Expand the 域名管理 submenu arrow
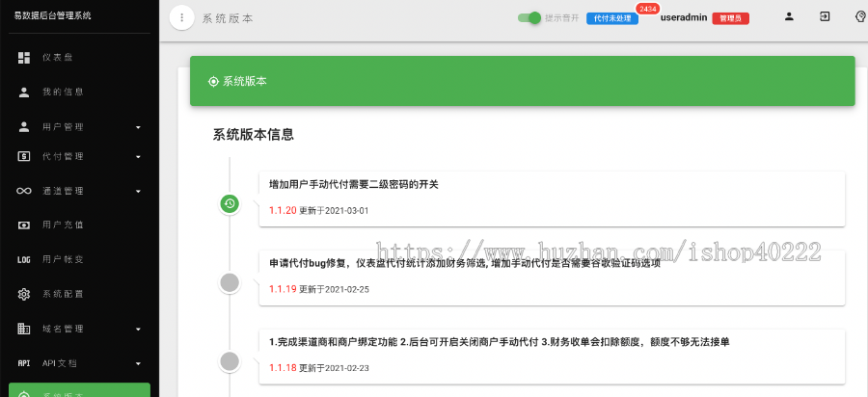 pyautogui.click(x=138, y=329)
